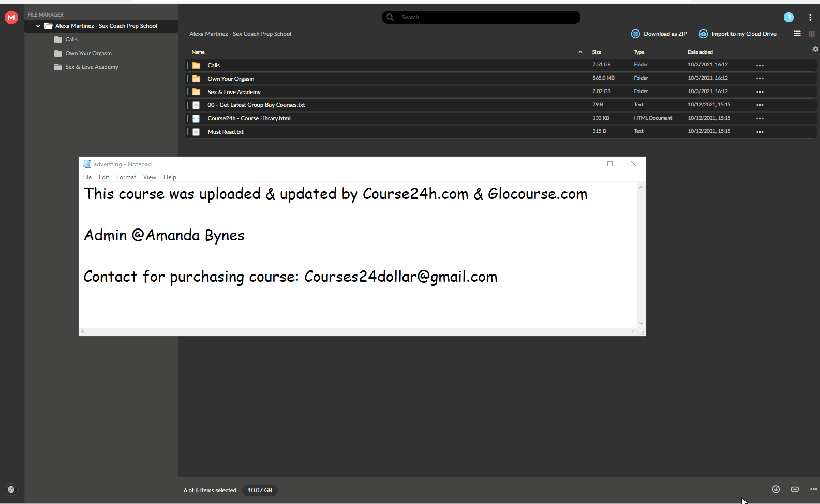820x504 pixels.
Task: Click the Notepad vertical scrollbar down arrow
Action: [x=641, y=323]
